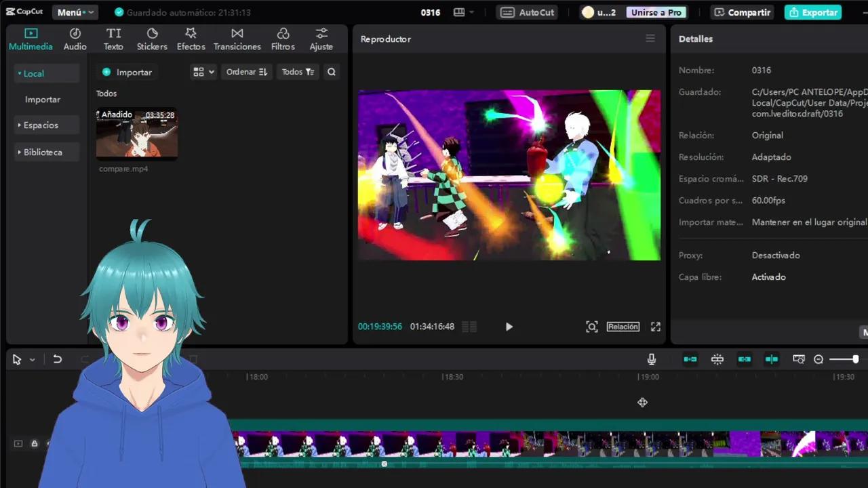
Task: Click the media search icon
Action: click(x=331, y=72)
